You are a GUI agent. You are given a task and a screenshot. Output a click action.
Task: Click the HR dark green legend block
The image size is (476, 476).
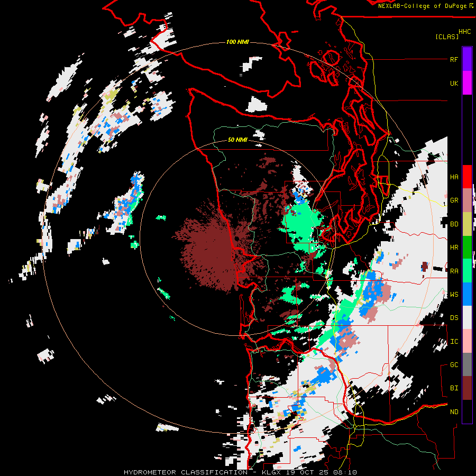(467, 247)
